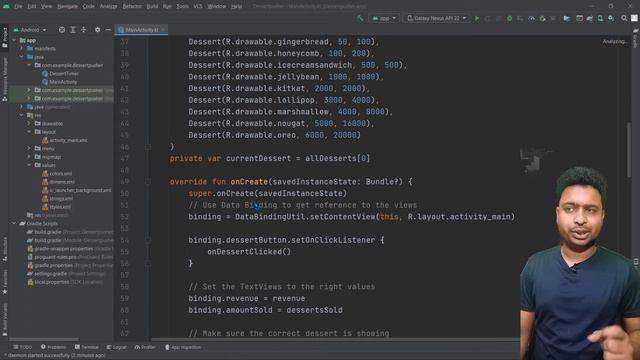Open the Logcat tool window
Image resolution: width=640 pixels, height=360 pixels.
116,347
